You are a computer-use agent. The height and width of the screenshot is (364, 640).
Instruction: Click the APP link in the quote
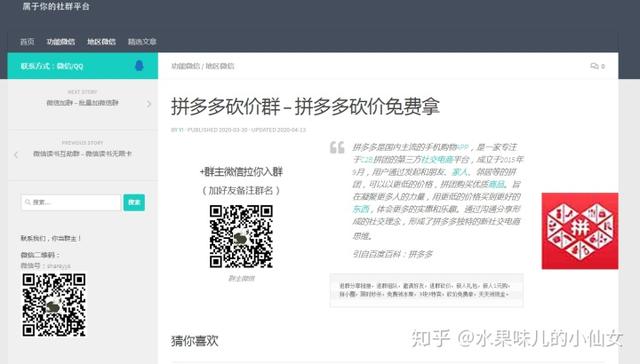tap(463, 147)
